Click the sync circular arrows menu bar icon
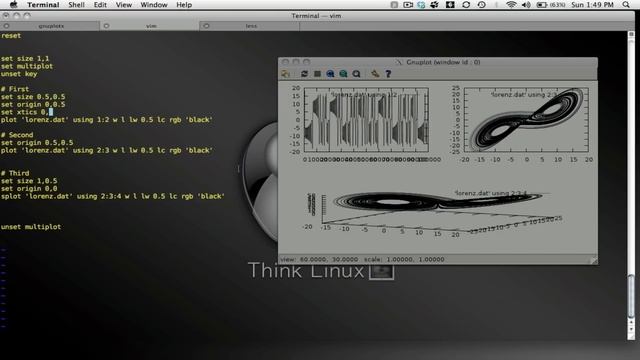Viewport: 640px width, 360px height. click(x=466, y=5)
